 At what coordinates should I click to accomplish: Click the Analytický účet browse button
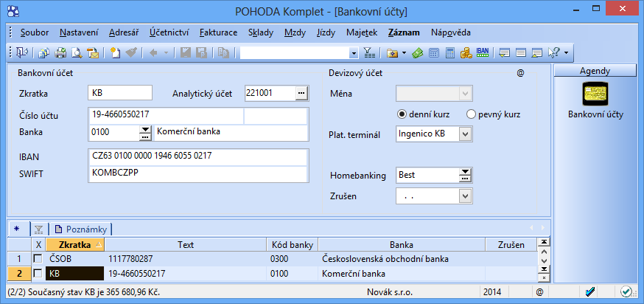pos(302,94)
